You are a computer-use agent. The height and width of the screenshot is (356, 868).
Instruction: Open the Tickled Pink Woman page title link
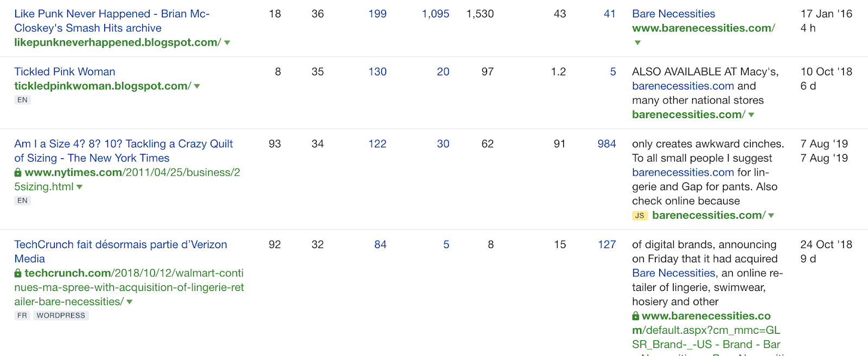(x=65, y=72)
